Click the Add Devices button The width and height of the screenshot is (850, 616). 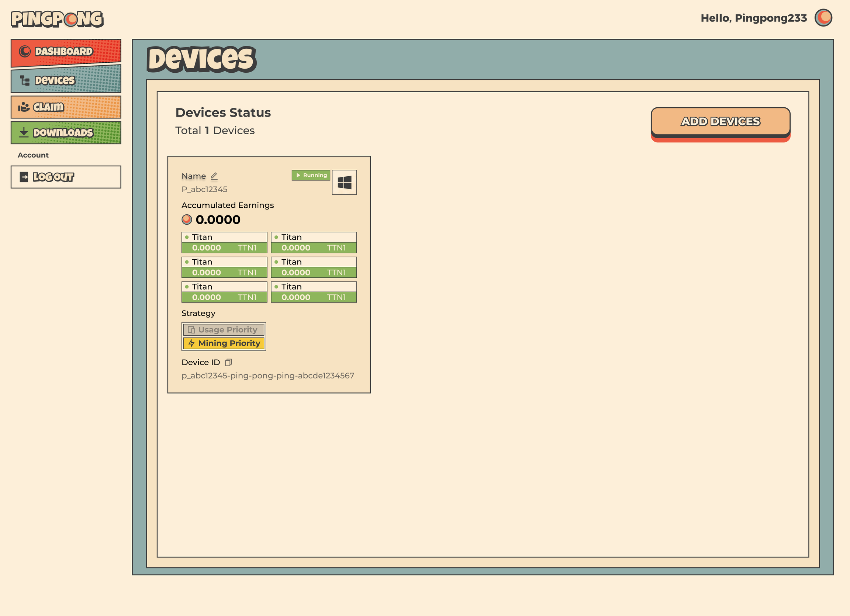click(x=721, y=121)
